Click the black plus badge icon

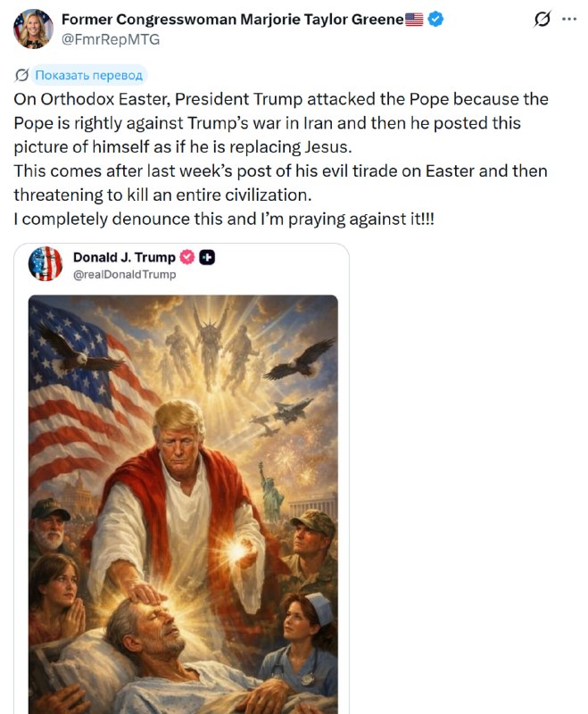pos(207,257)
